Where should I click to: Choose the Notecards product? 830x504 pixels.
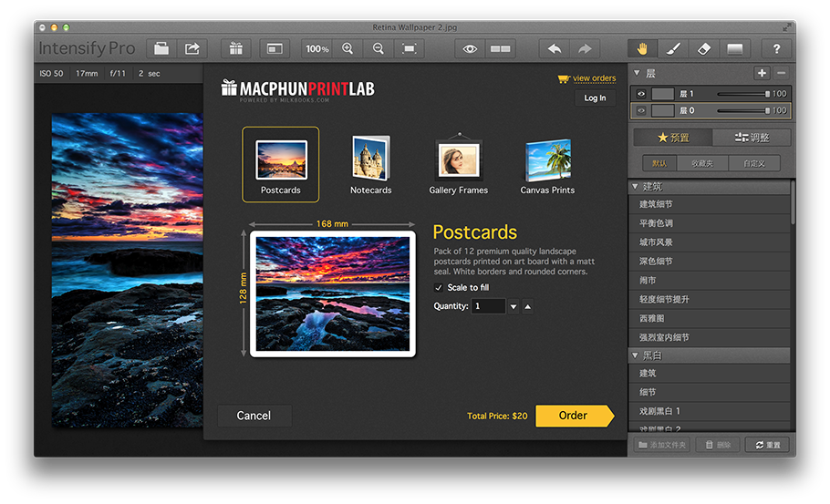(371, 164)
